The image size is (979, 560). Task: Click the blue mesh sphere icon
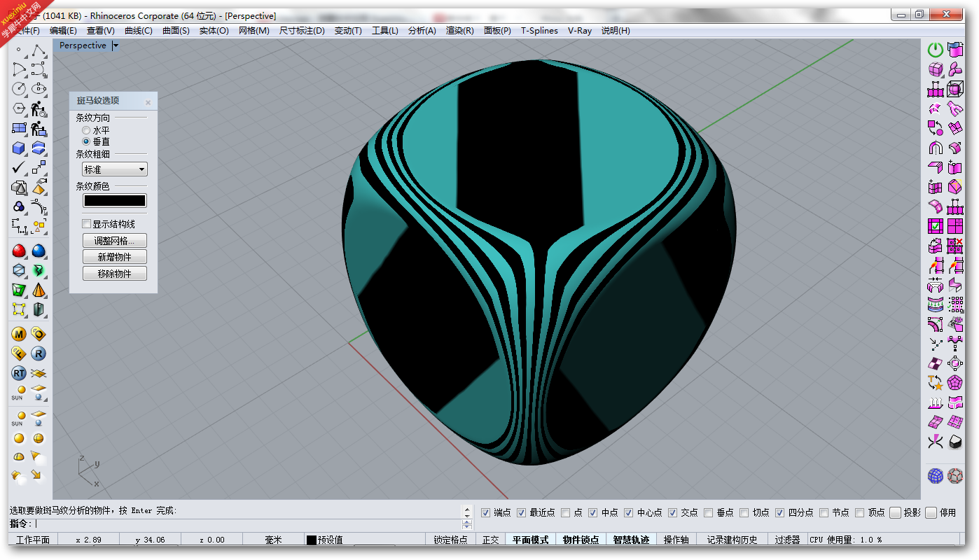936,476
